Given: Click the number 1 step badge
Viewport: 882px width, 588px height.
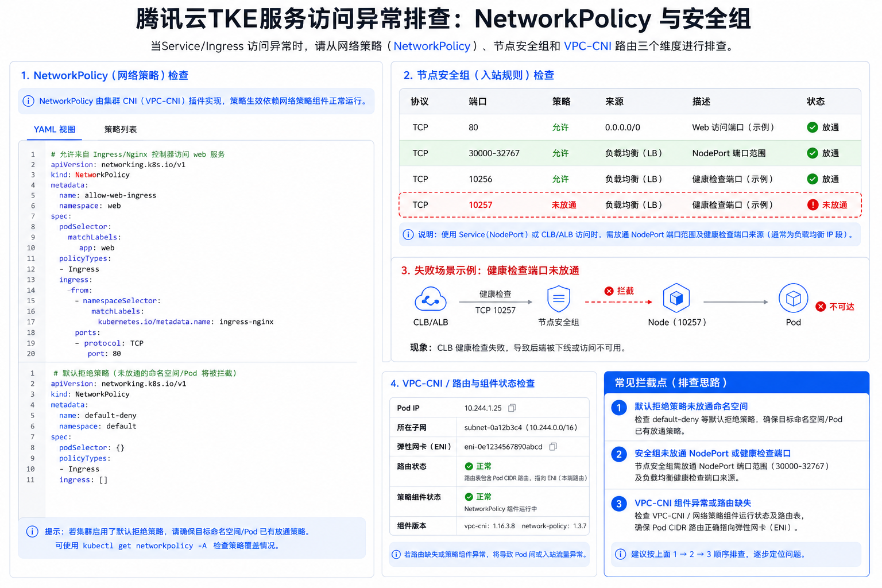Looking at the screenshot, I should [x=619, y=408].
